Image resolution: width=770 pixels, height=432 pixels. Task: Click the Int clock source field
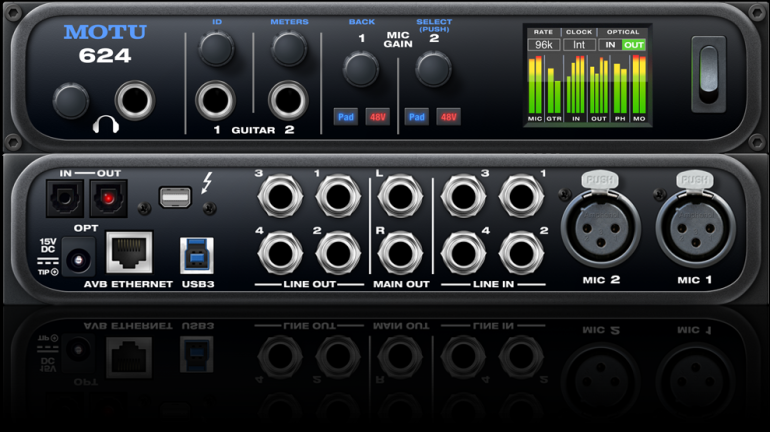click(579, 45)
